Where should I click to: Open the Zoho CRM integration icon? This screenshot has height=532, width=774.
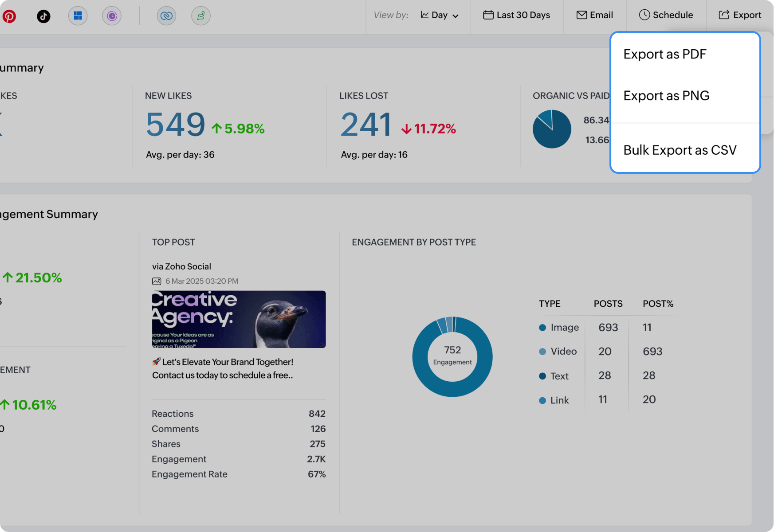(167, 16)
